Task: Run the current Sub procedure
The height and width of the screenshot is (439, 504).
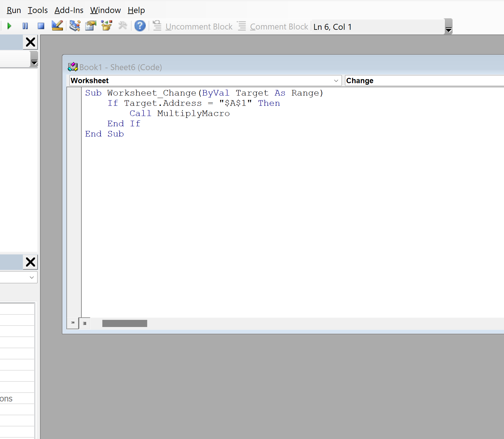Action: point(9,26)
